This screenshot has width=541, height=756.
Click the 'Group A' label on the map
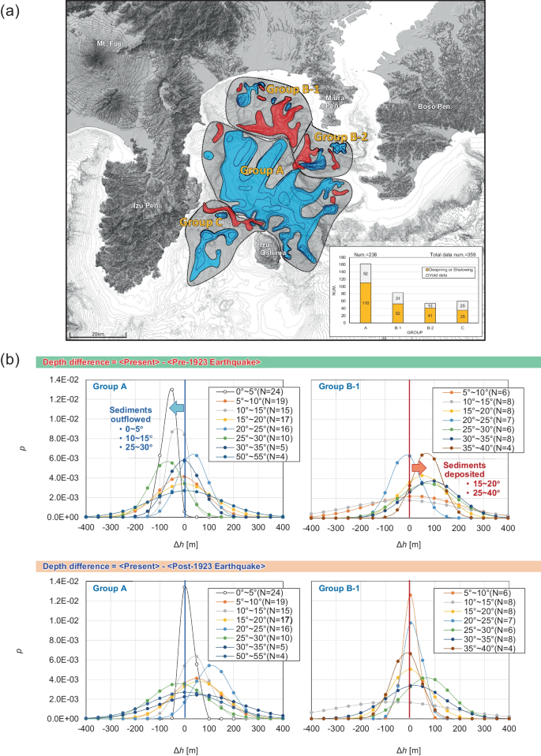(261, 170)
